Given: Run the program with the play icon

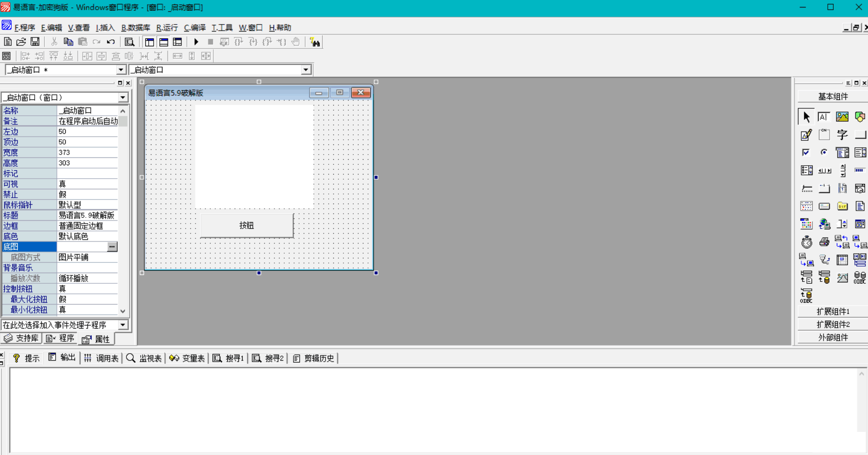Looking at the screenshot, I should [196, 42].
